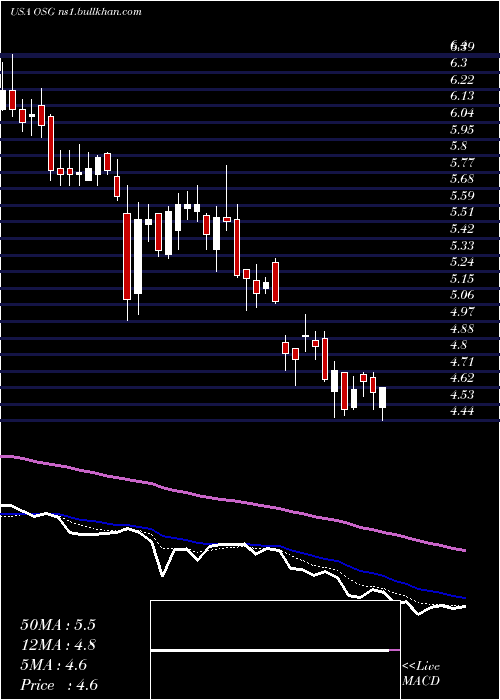500x700 pixels.
Task: Click the 4.62 price axis label
Action: coord(462,378)
